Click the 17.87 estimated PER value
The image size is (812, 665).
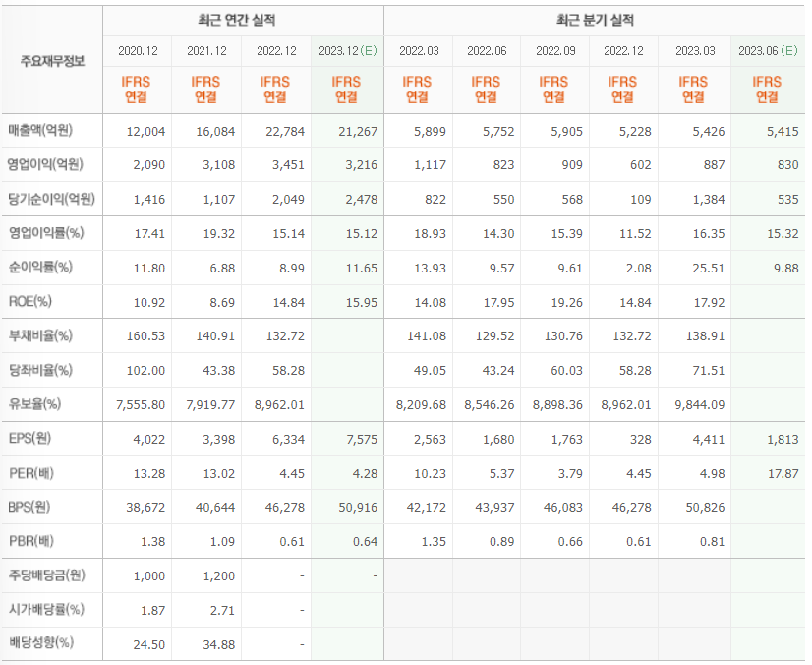[783, 474]
